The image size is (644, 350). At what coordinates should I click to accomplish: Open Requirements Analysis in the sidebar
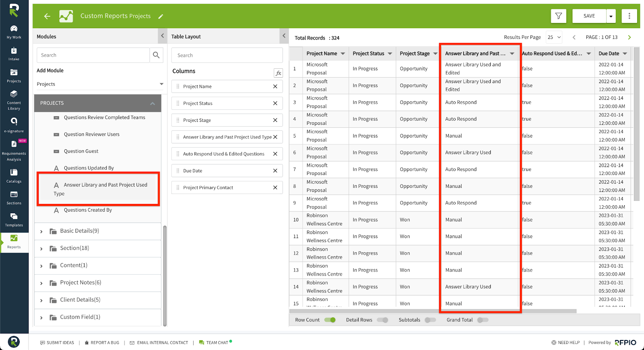click(14, 151)
